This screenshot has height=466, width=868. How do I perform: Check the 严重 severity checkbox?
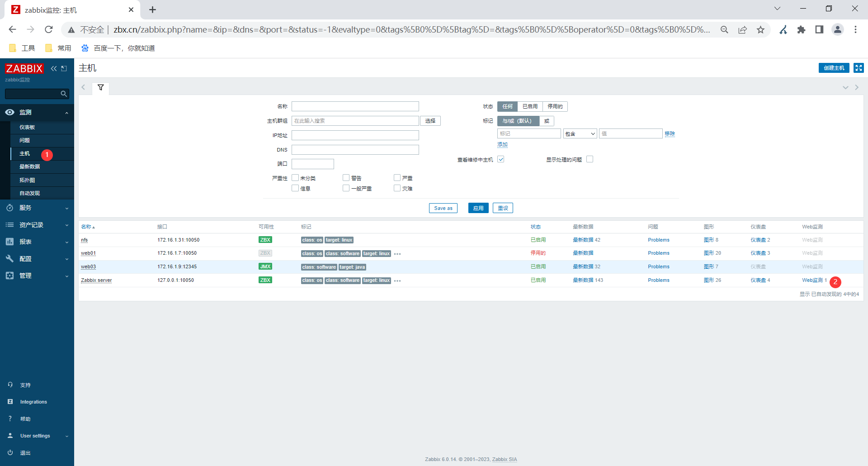(x=397, y=178)
